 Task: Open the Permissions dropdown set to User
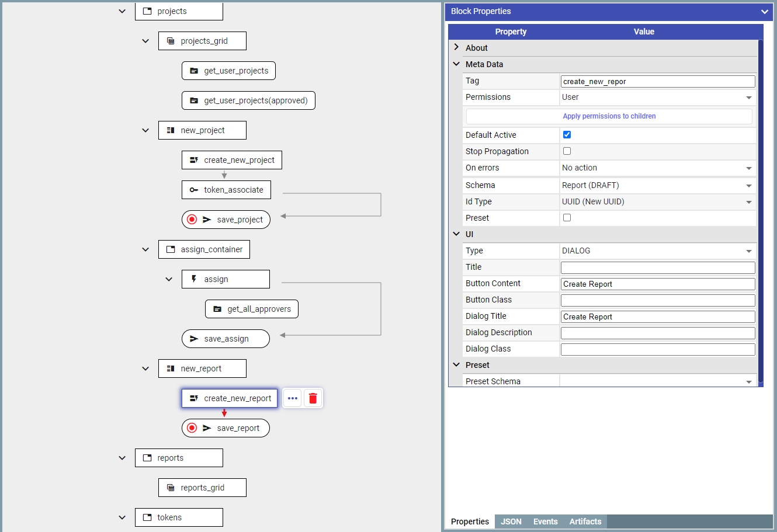click(657, 98)
